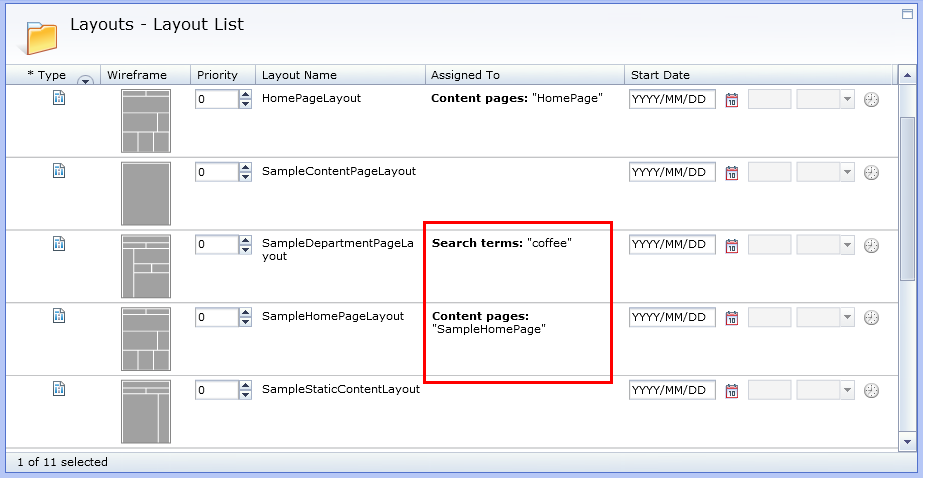Select the SampleDepartmentPageLayout wireframe thumbnail
The image size is (925, 478).
point(146,266)
